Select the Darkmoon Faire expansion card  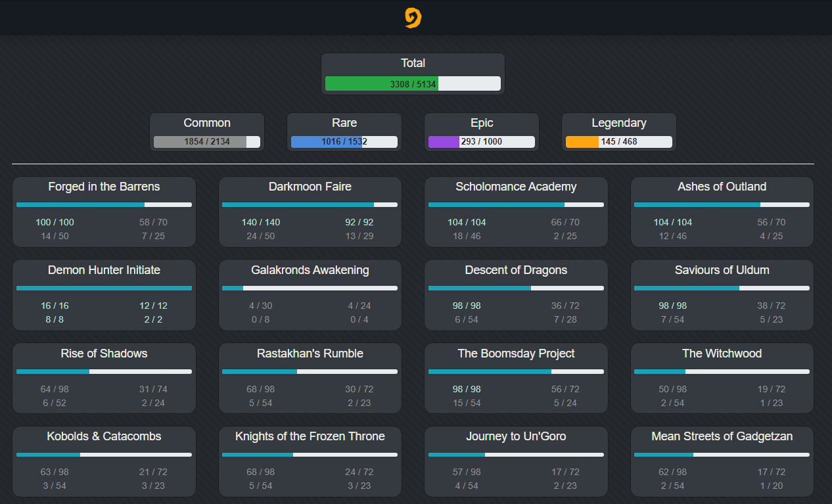[310, 212]
